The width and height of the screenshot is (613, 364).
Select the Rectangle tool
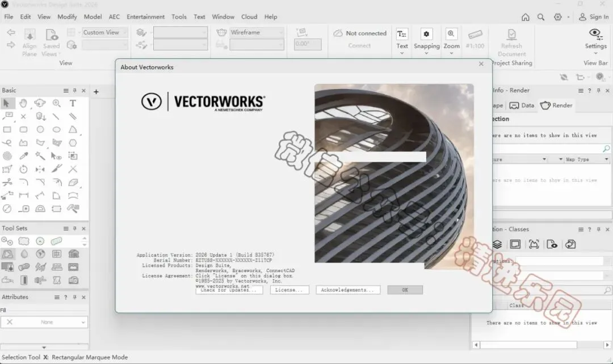pos(7,130)
